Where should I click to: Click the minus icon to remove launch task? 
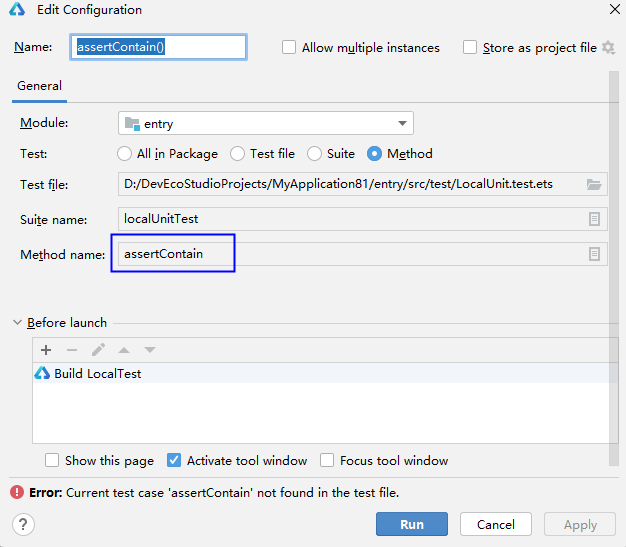coord(72,350)
